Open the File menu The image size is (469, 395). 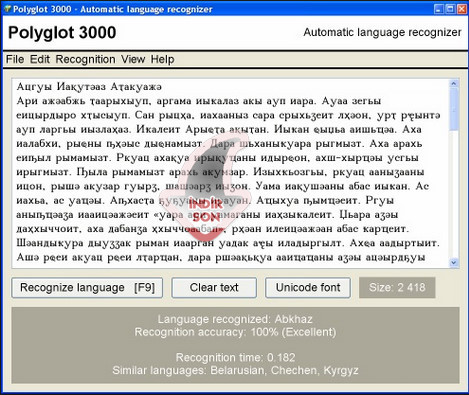[15, 59]
